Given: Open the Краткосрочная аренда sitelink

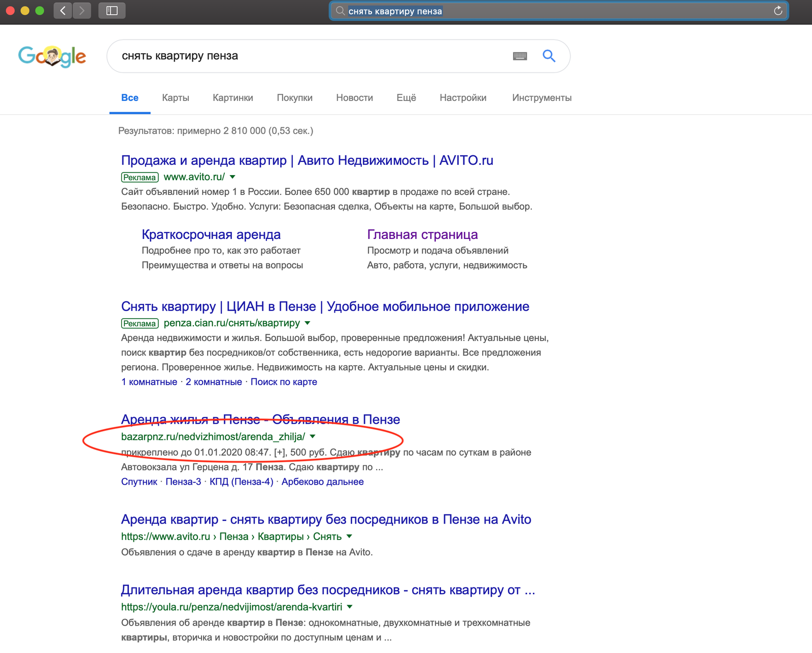Looking at the screenshot, I should (x=211, y=234).
